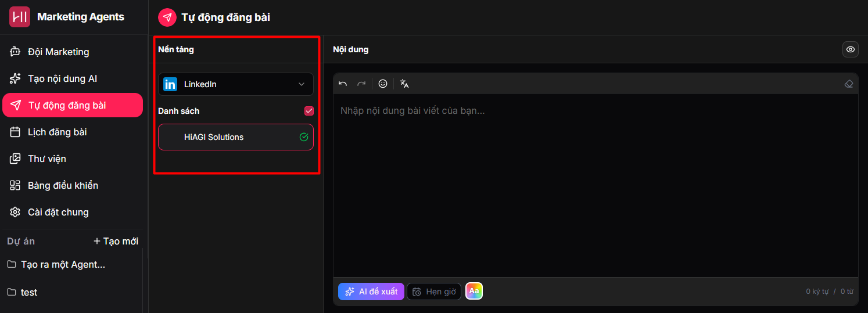The image size is (868, 313).
Task: Click folder icon of Tạo ra một Agent project
Action: (x=12, y=264)
